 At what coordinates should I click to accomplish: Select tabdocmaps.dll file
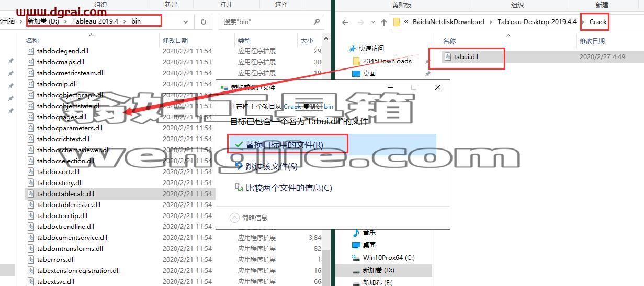tap(61, 62)
